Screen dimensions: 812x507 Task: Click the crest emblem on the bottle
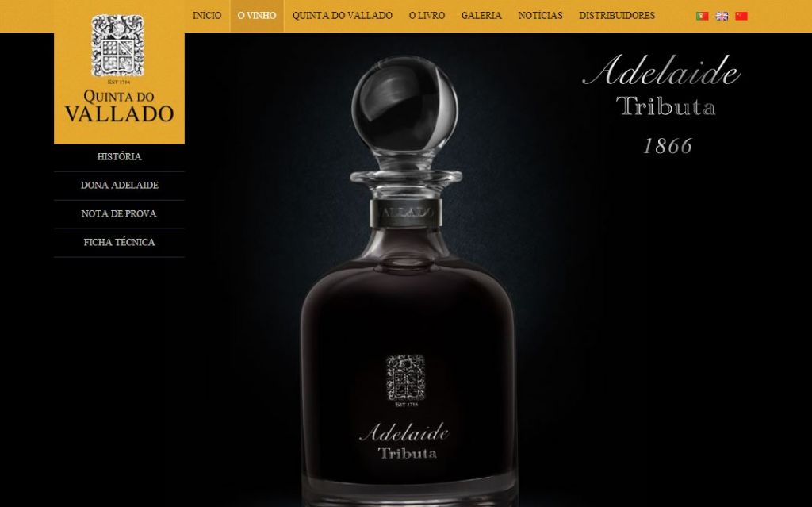[405, 380]
